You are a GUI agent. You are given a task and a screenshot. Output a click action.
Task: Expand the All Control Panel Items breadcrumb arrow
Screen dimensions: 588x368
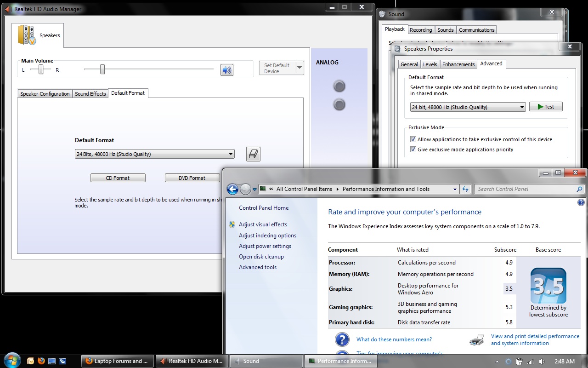point(337,189)
